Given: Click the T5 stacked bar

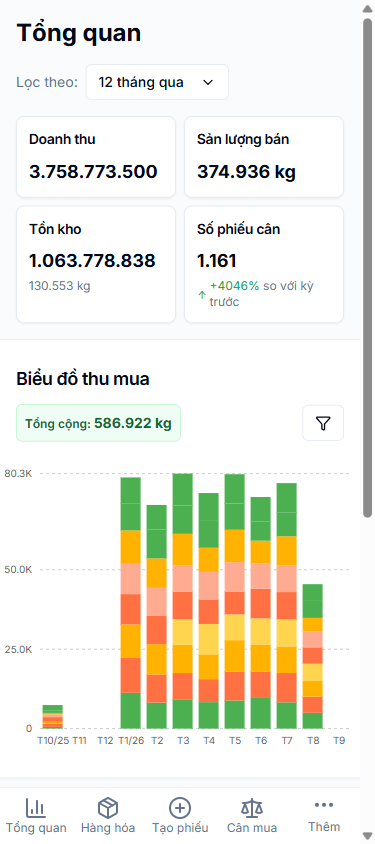Looking at the screenshot, I should pos(235,601).
